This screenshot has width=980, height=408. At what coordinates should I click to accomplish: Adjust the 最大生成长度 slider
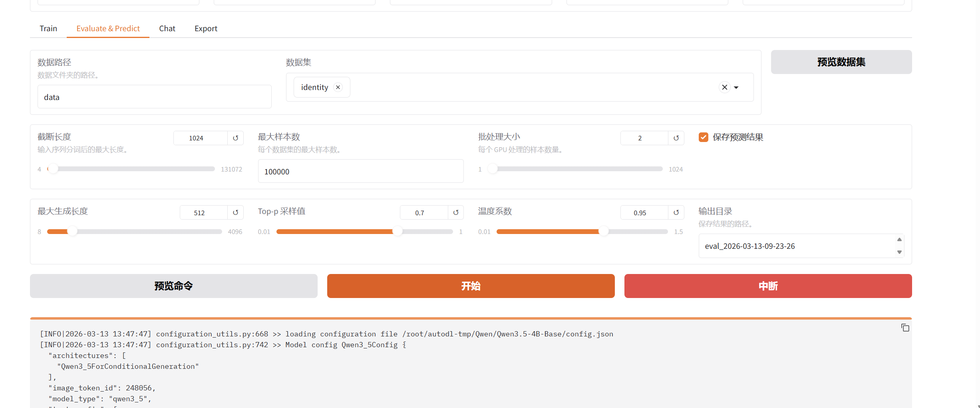click(134, 232)
